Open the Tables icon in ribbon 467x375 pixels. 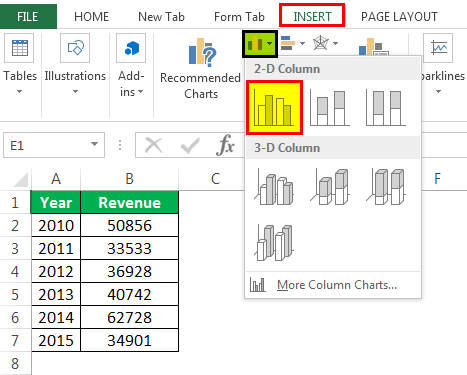pyautogui.click(x=19, y=48)
